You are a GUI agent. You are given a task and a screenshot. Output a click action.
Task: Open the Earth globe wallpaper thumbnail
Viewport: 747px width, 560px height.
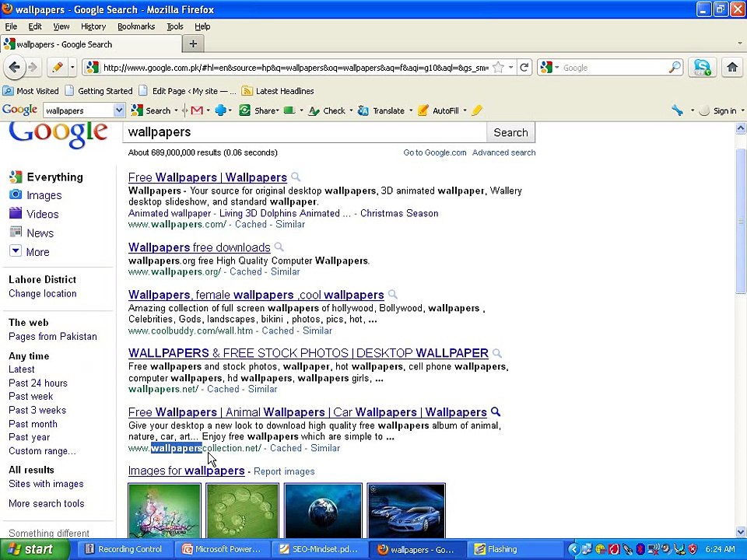click(x=323, y=511)
